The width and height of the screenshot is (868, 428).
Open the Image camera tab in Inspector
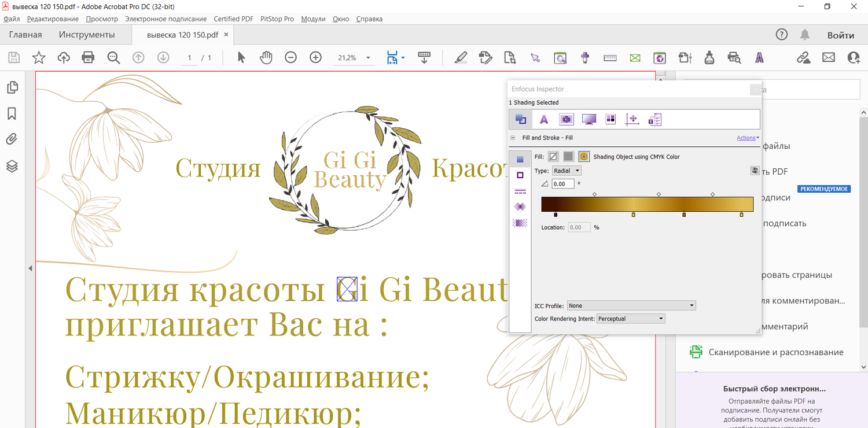point(566,119)
